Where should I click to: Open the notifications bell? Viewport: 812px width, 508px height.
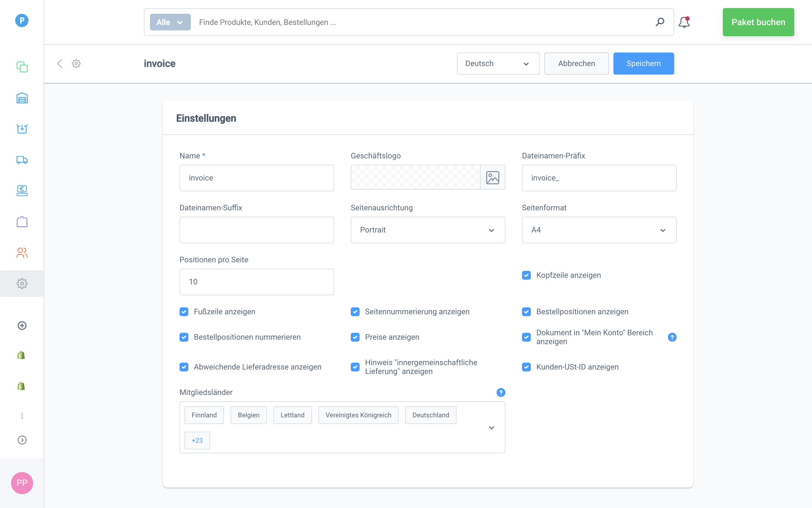pyautogui.click(x=684, y=22)
